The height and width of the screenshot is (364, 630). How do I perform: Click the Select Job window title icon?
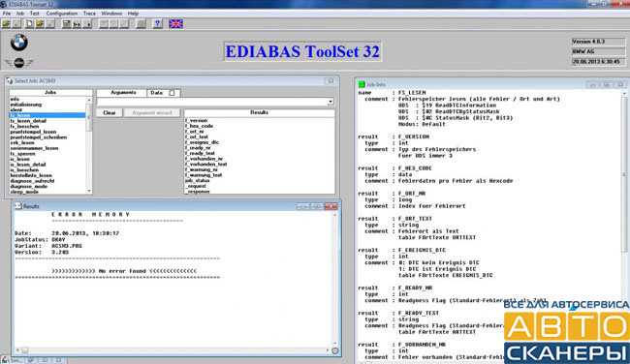10,81
